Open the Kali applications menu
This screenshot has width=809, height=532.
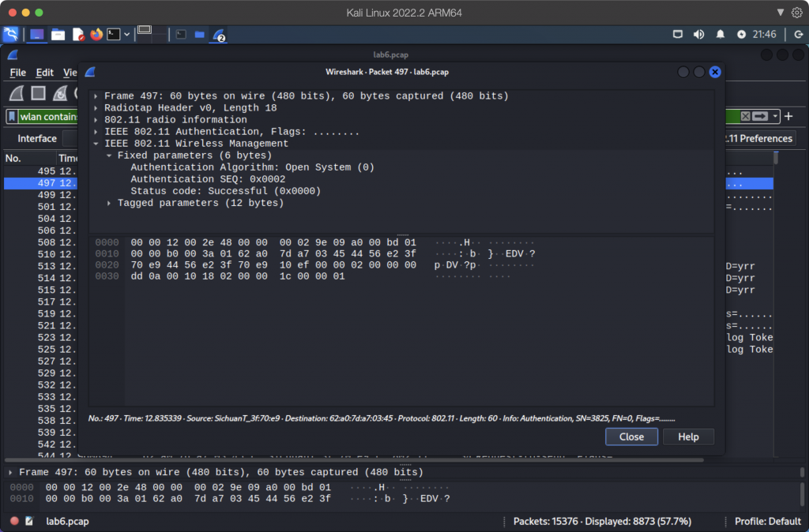pyautogui.click(x=10, y=35)
